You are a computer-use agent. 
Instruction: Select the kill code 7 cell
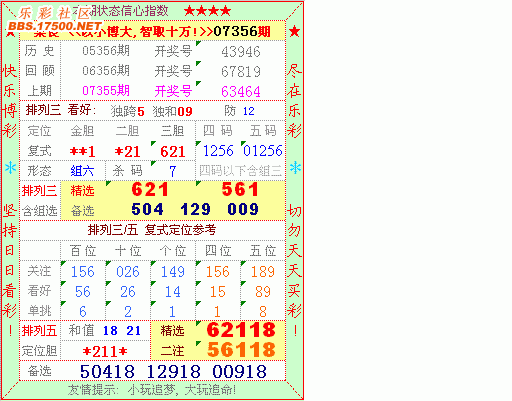pyautogui.click(x=172, y=171)
